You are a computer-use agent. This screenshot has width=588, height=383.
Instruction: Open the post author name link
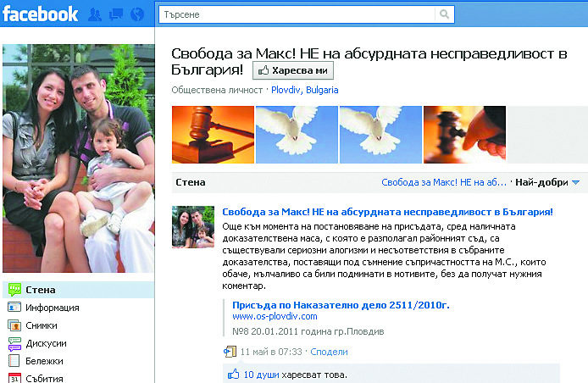(387, 212)
